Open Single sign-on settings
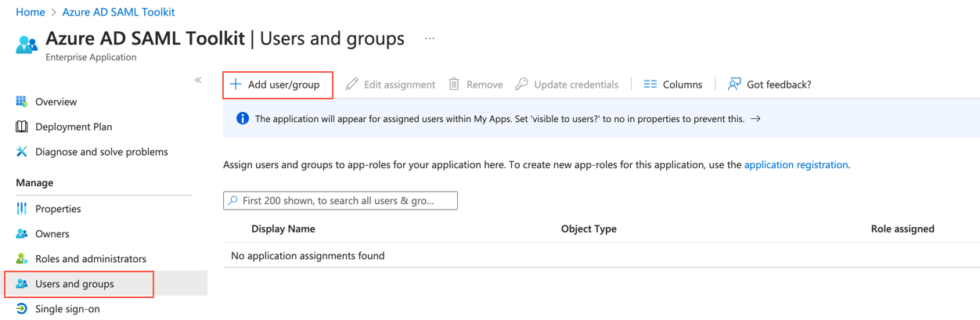 [67, 309]
